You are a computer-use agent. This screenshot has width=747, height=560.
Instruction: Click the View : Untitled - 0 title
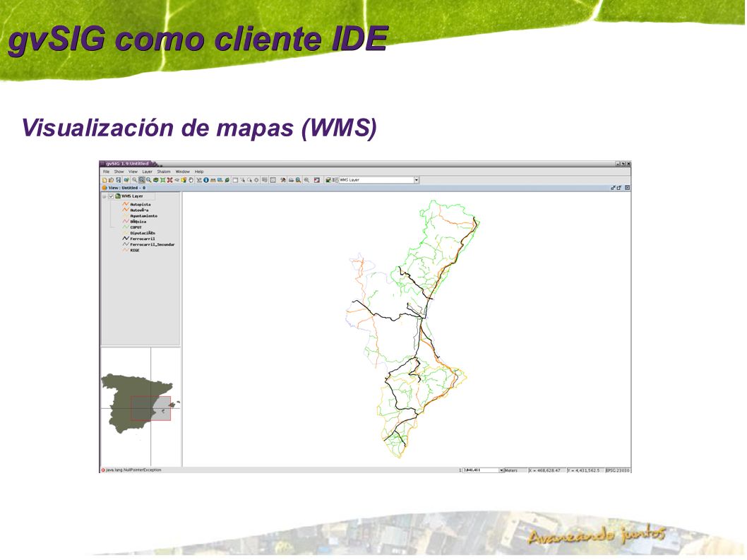[126, 188]
